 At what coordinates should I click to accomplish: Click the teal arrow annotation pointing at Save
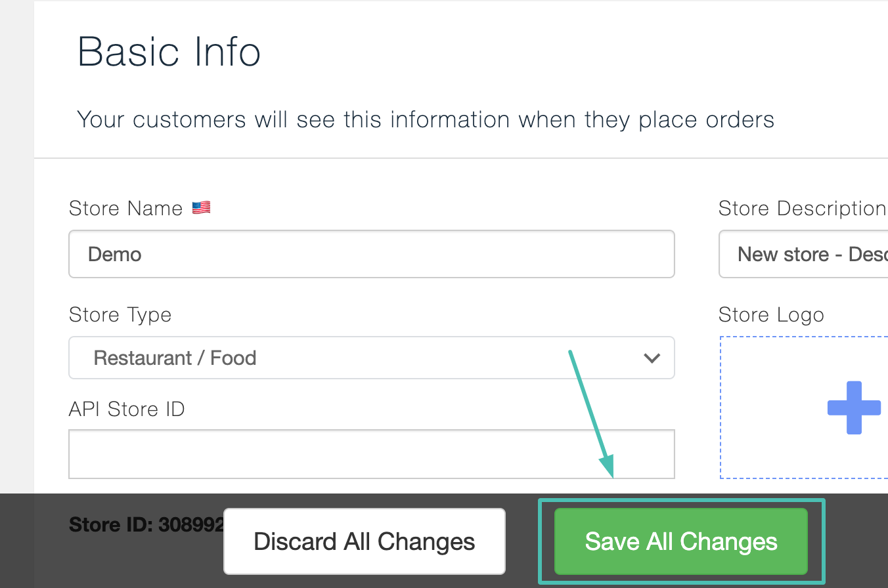coord(591,414)
